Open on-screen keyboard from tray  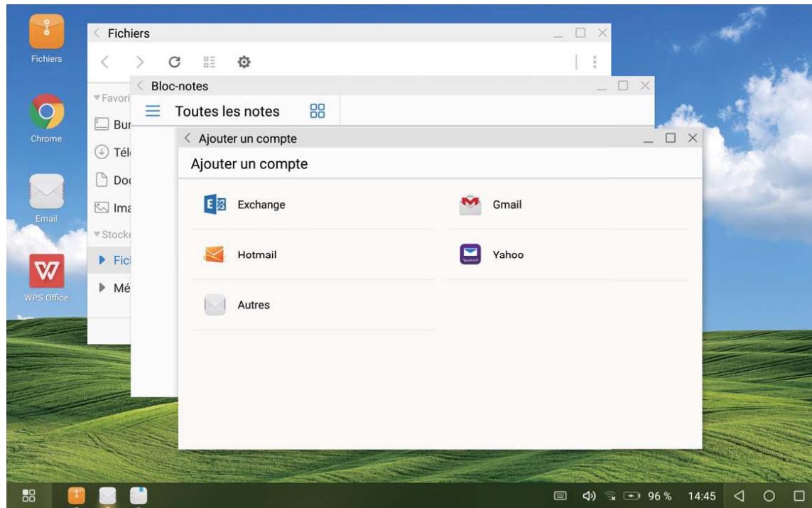pos(561,496)
